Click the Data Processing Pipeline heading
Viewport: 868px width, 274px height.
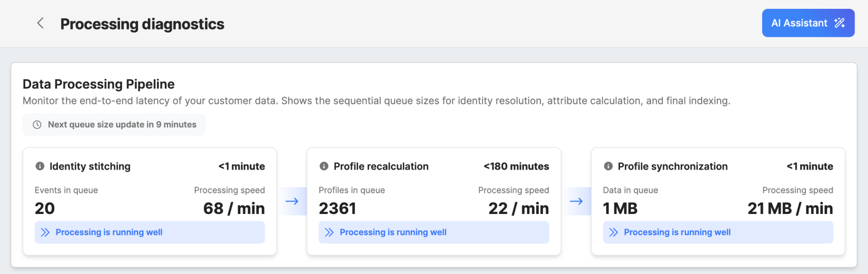[x=99, y=84]
